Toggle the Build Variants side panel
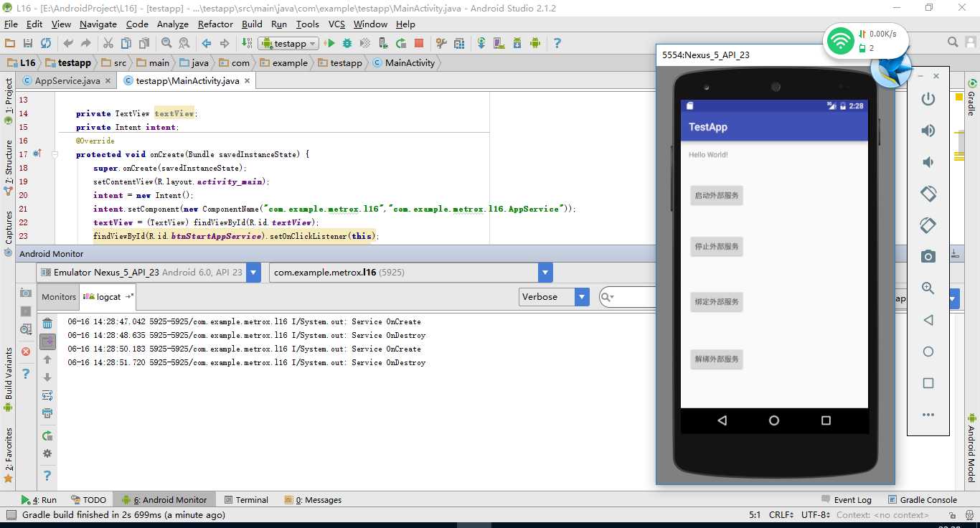The height and width of the screenshot is (528, 980). click(x=8, y=379)
